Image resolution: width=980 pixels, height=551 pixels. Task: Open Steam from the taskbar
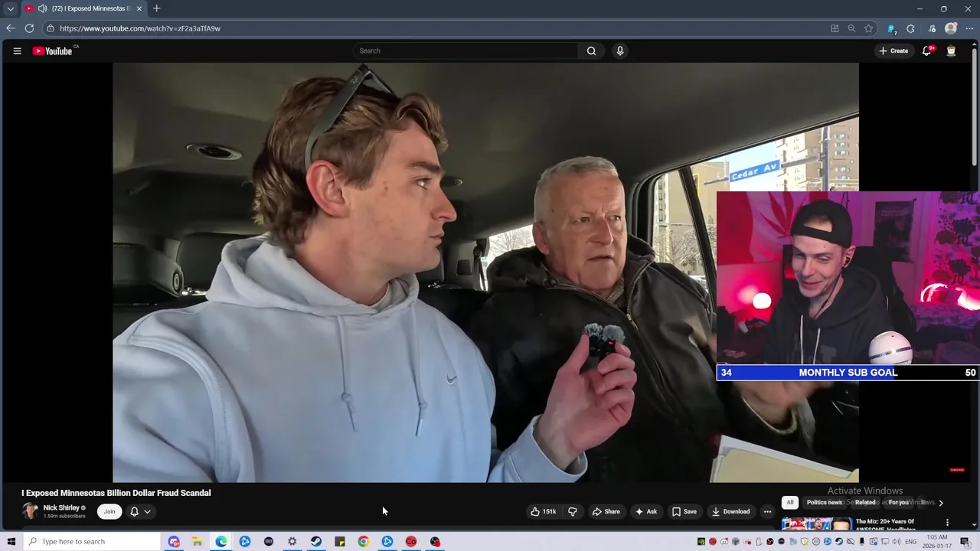pyautogui.click(x=316, y=542)
